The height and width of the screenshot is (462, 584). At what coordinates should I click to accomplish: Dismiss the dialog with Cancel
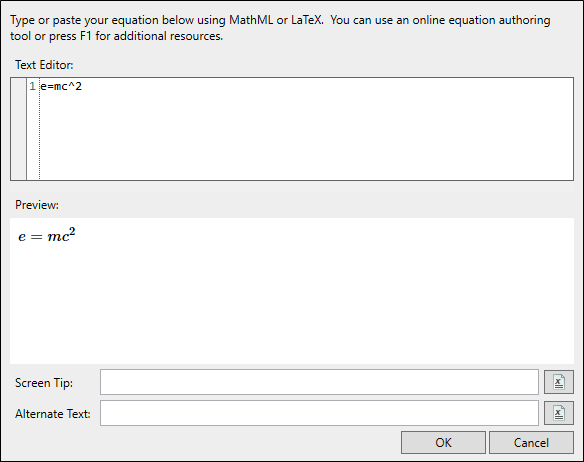tap(531, 443)
